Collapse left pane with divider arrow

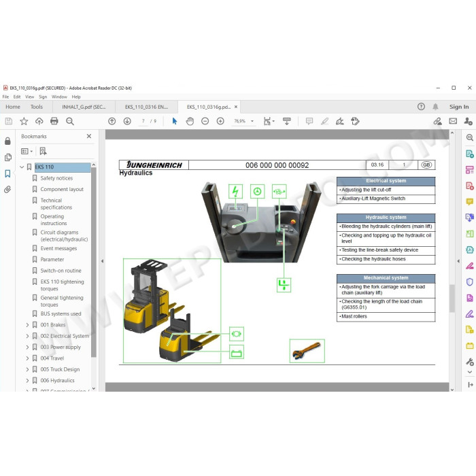coord(102,261)
